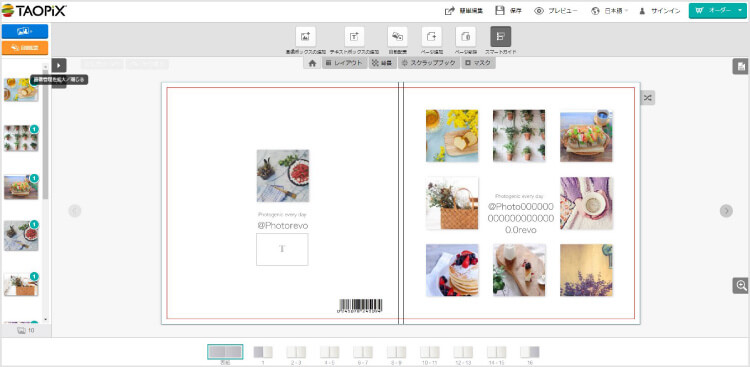Screen dimensions: 750x367
Task: Open the マスク tab
Action: (x=478, y=63)
